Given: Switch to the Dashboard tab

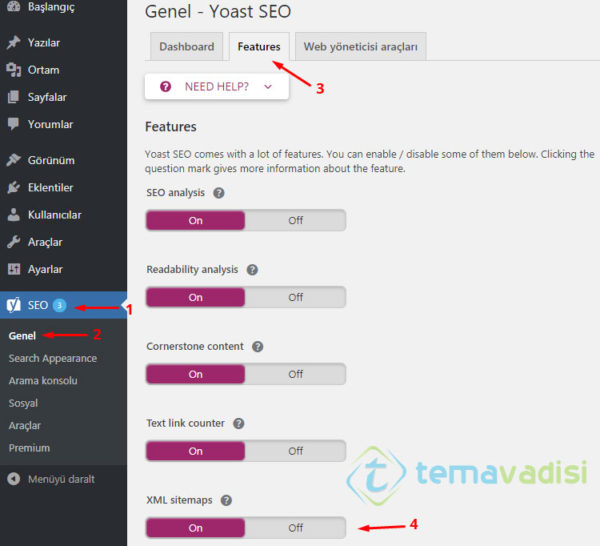Looking at the screenshot, I should 186,47.
